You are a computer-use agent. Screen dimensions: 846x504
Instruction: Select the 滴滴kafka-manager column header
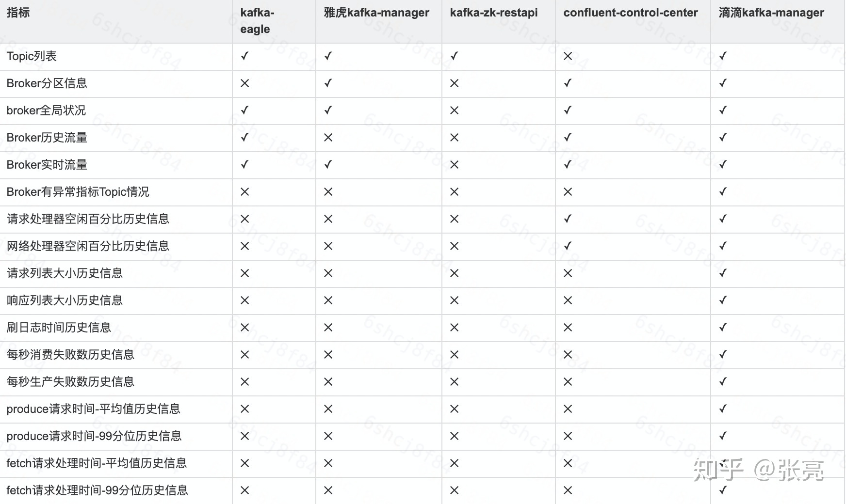[771, 13]
